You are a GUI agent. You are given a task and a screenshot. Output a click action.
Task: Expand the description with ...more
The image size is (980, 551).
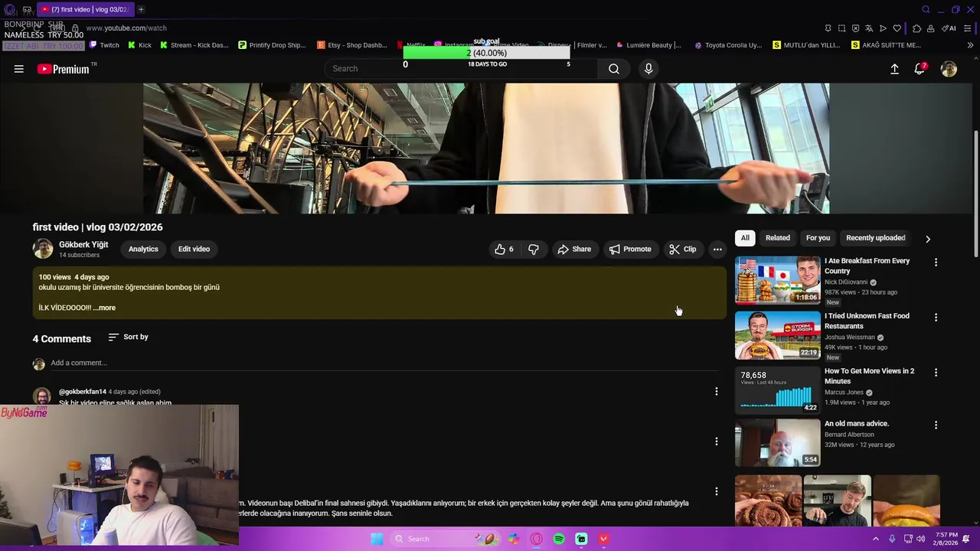104,308
